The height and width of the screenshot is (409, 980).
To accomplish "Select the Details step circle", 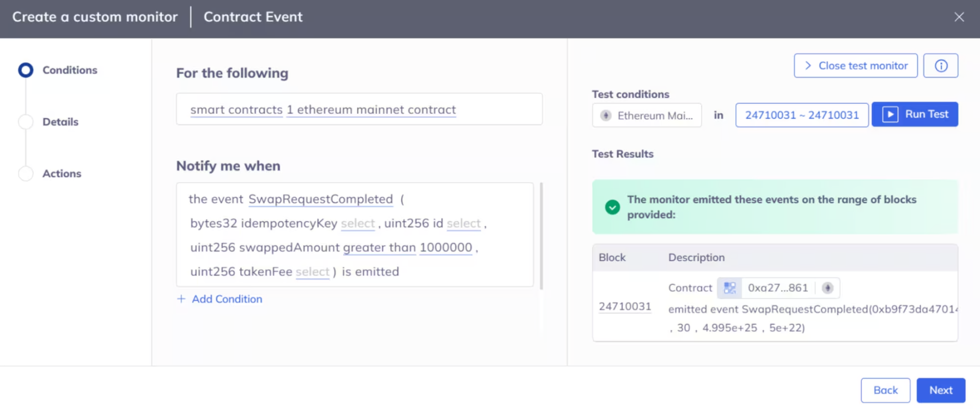I will tap(26, 122).
